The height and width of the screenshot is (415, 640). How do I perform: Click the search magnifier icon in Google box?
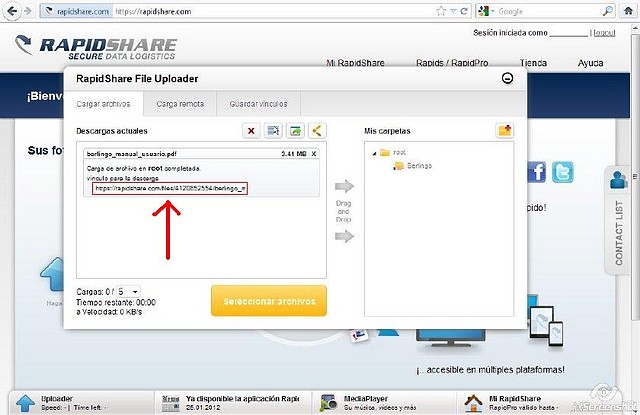pos(608,11)
